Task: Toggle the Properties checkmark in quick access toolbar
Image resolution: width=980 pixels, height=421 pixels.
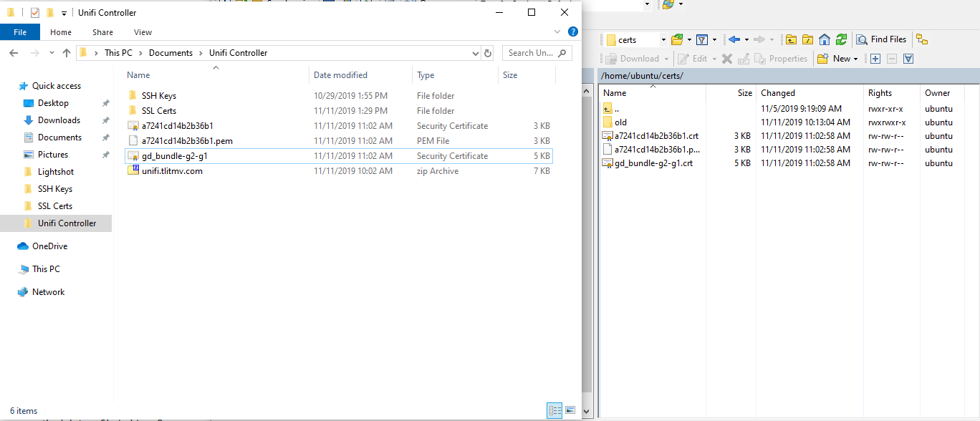Action: pyautogui.click(x=35, y=13)
